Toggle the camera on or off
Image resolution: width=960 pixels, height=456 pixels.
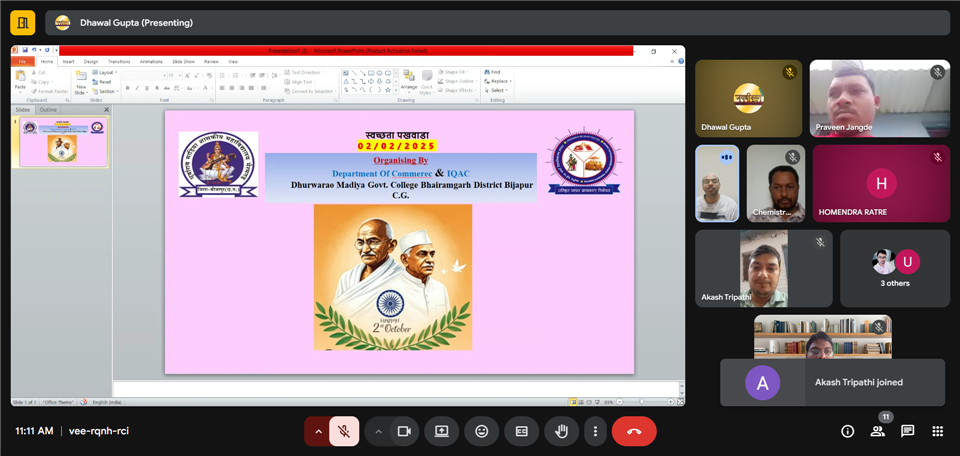pos(404,431)
